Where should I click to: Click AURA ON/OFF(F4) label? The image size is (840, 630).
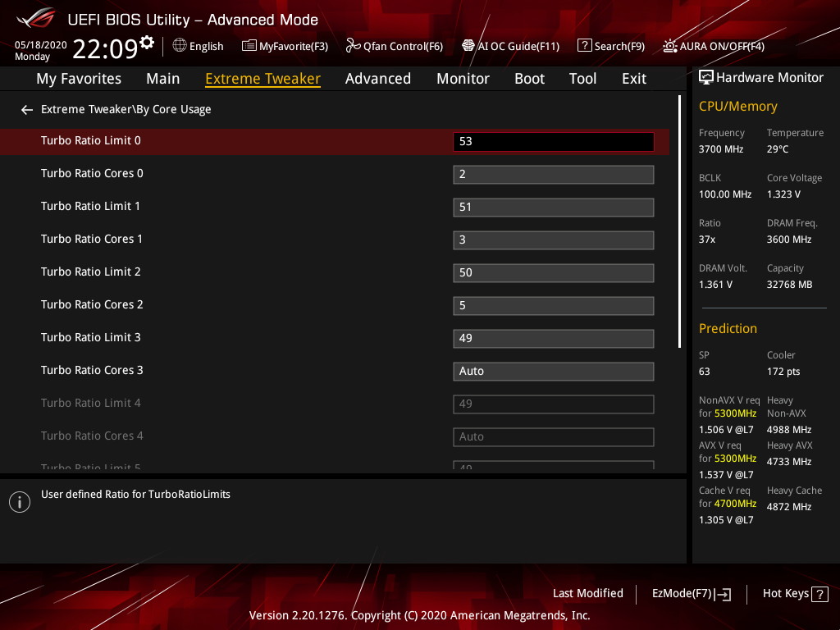[x=722, y=47]
